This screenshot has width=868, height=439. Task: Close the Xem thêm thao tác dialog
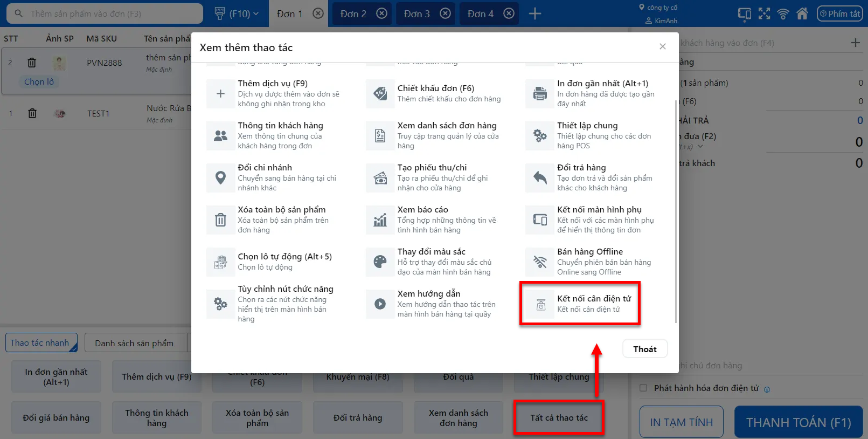click(x=663, y=46)
